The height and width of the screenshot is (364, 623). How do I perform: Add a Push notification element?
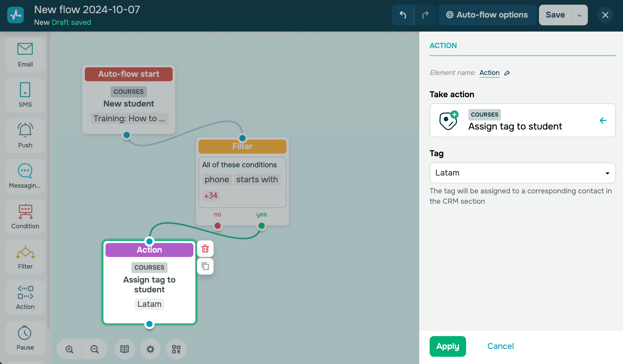(25, 136)
